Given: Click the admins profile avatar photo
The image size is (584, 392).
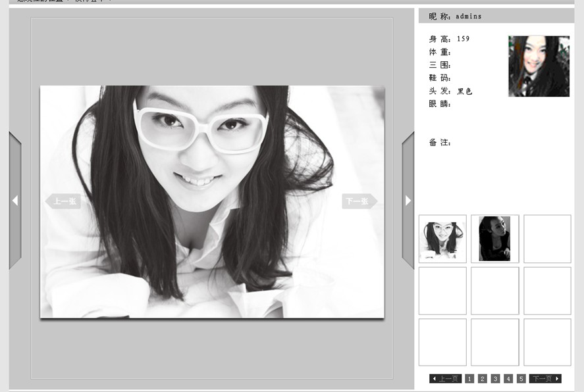Looking at the screenshot, I should (x=539, y=66).
